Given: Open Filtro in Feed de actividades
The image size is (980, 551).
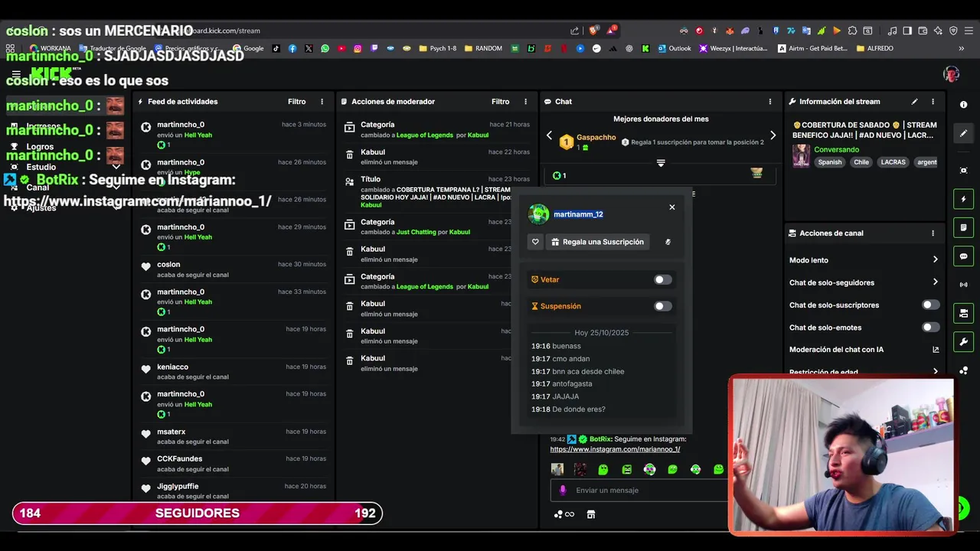Looking at the screenshot, I should (x=296, y=102).
